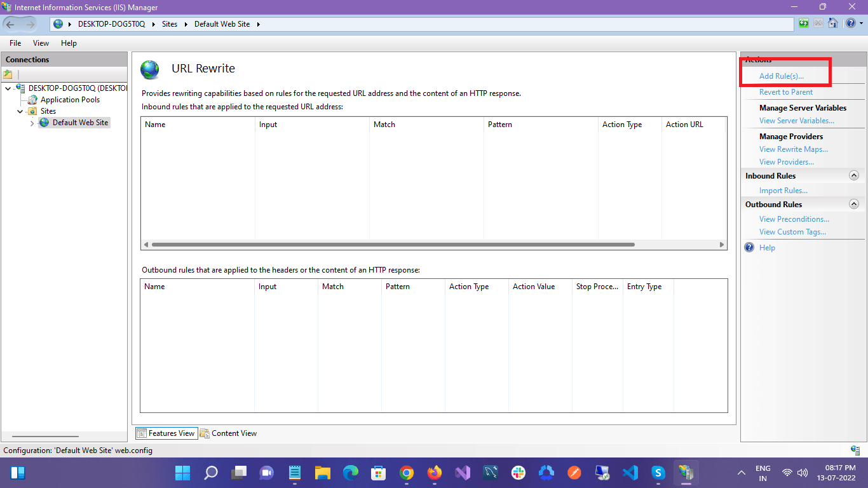Open Microsoft Store from the taskbar

click(x=379, y=473)
